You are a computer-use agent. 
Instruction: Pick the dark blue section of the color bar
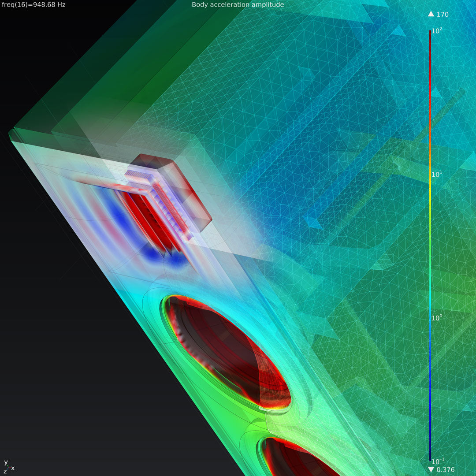(x=431, y=419)
